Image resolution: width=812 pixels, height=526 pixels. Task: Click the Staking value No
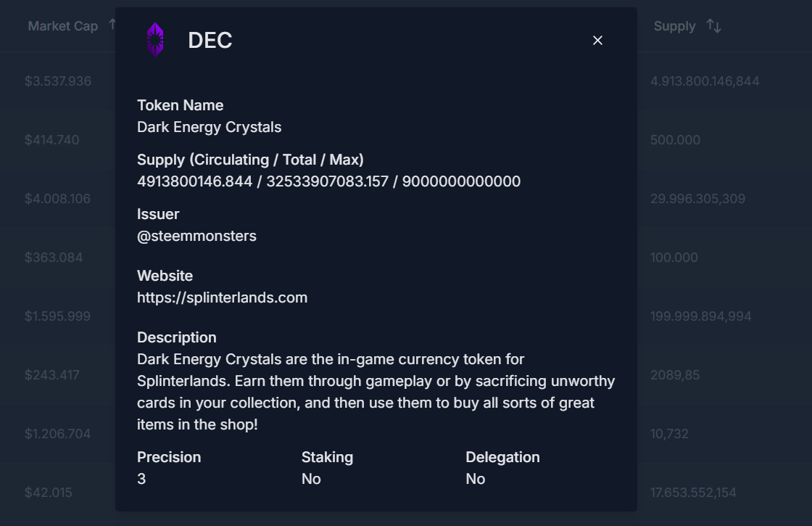coord(311,479)
